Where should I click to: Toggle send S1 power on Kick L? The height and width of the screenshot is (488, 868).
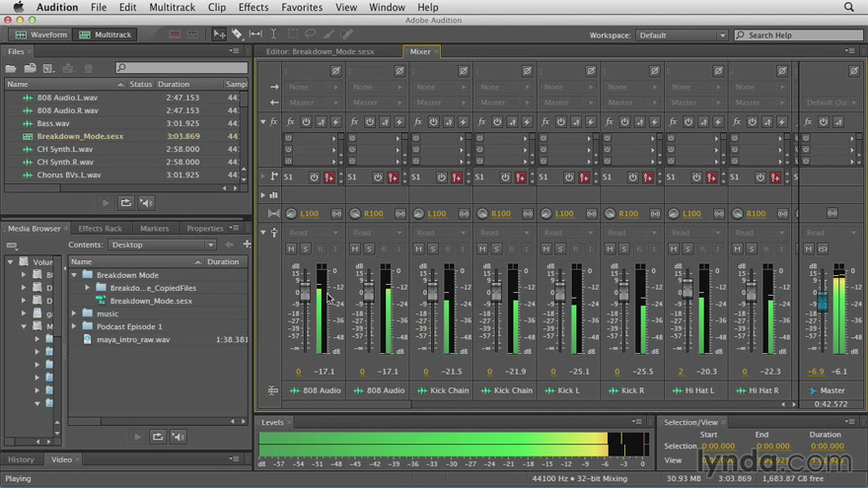pyautogui.click(x=569, y=177)
